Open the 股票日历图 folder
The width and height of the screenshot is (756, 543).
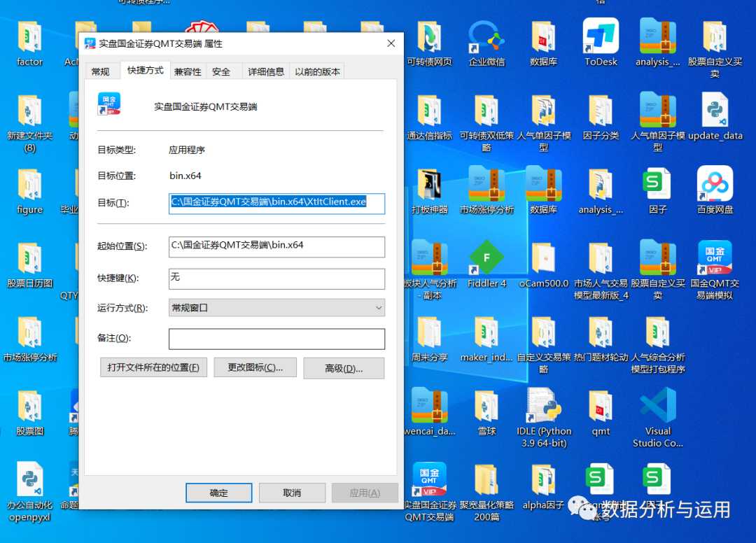[x=29, y=265]
